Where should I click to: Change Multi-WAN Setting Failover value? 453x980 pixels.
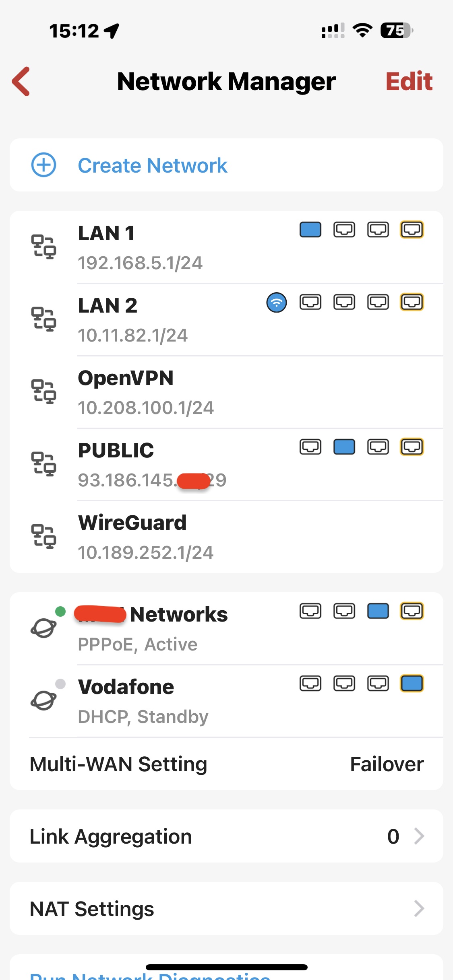pyautogui.click(x=387, y=764)
